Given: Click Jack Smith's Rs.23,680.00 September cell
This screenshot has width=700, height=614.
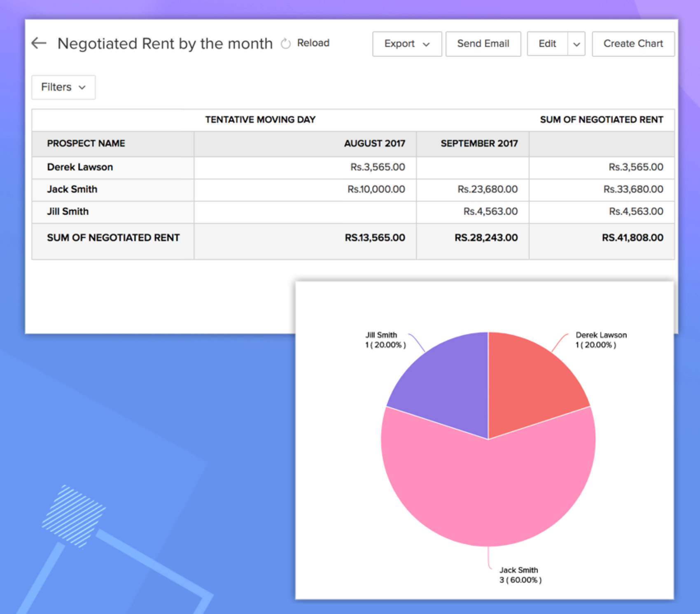Looking at the screenshot, I should pyautogui.click(x=487, y=189).
